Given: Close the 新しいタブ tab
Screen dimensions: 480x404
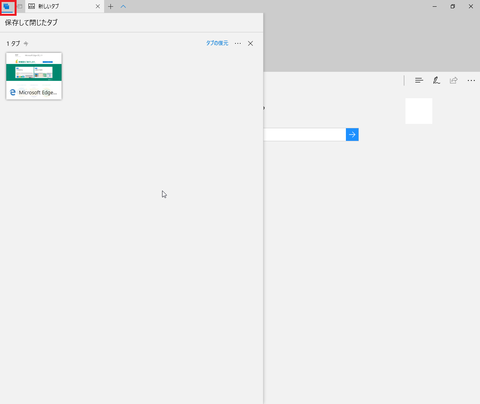Looking at the screenshot, I should [98, 6].
